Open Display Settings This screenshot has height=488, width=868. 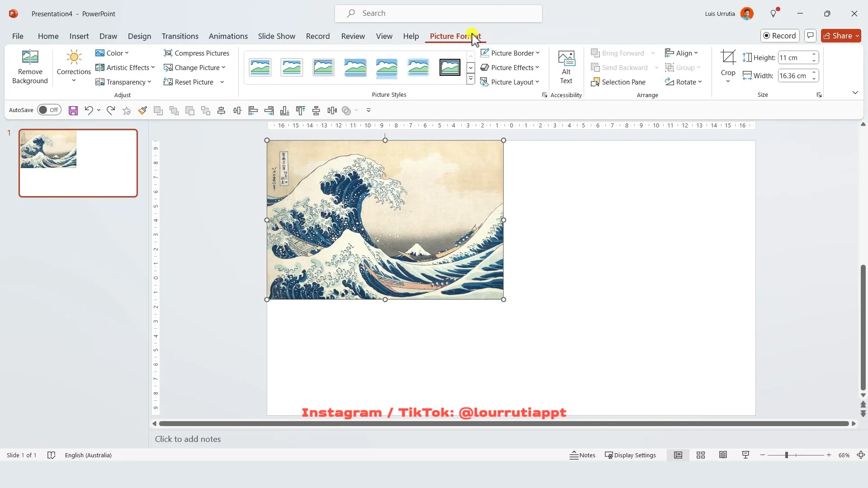click(x=630, y=455)
